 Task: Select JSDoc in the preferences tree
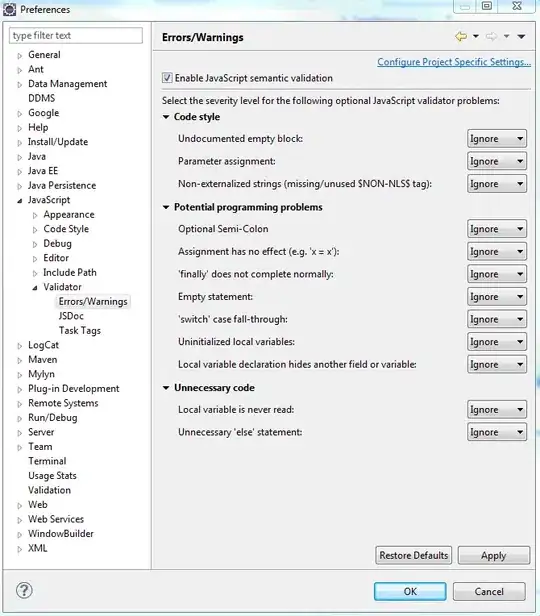coord(71,316)
